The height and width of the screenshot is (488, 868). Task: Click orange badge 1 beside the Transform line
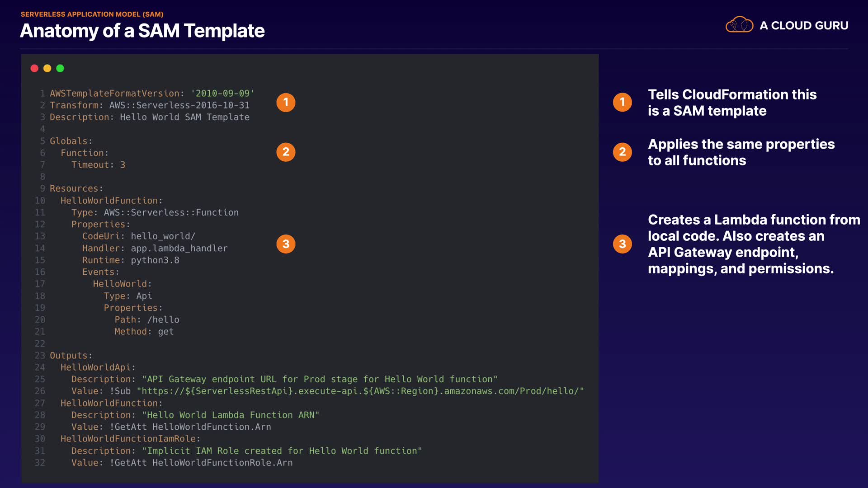click(x=286, y=103)
